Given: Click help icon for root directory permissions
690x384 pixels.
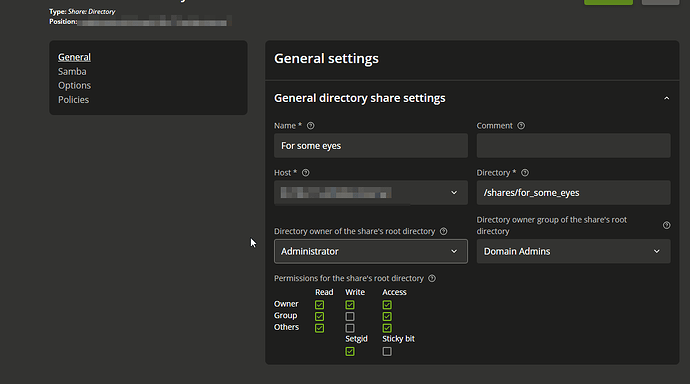Looking at the screenshot, I should click(432, 278).
